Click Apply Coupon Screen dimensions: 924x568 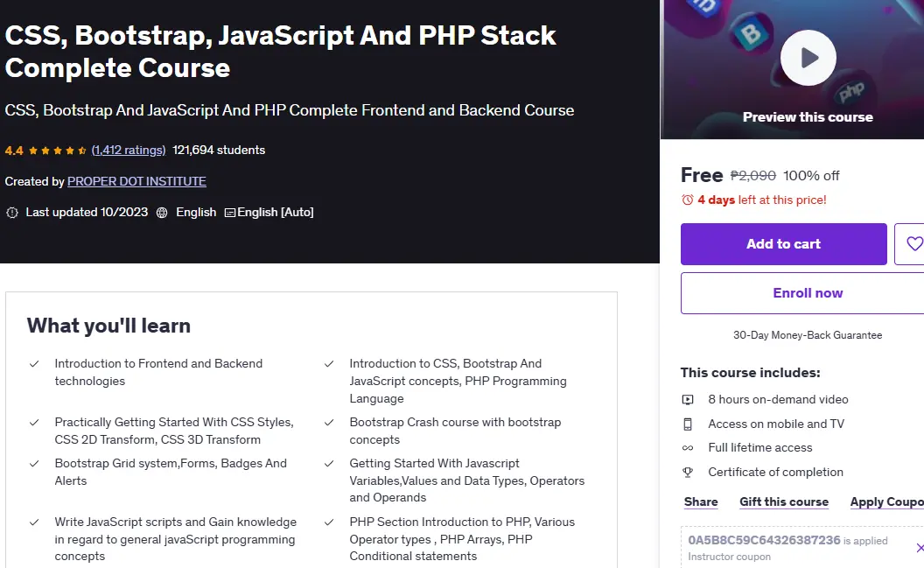pos(887,502)
